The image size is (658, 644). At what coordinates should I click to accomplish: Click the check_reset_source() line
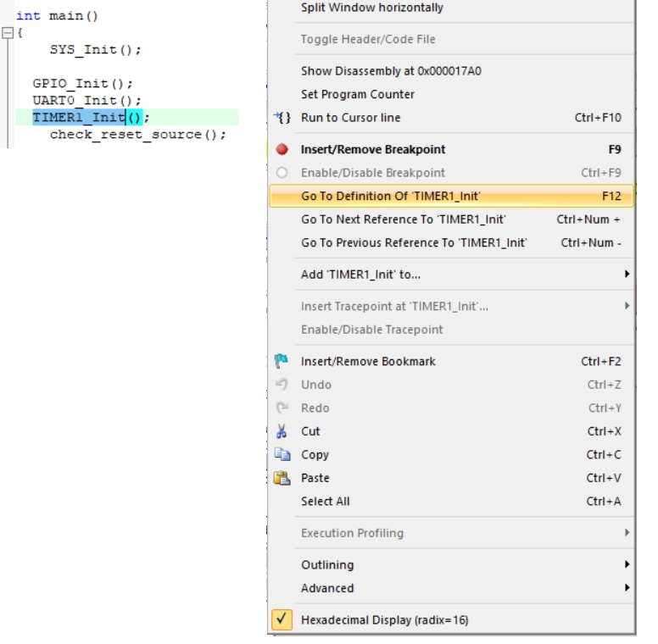pos(137,135)
